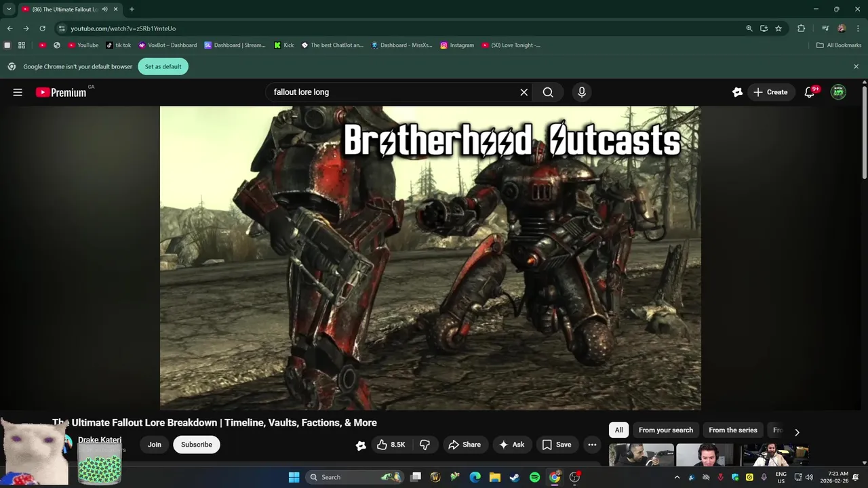
Task: Open the sparkle icon left of Create
Action: click(x=737, y=92)
